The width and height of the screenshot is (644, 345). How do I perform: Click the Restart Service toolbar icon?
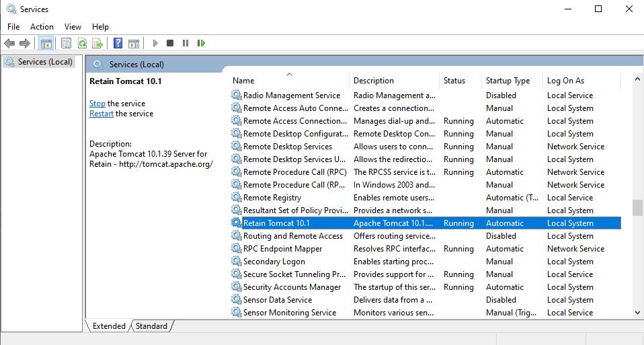click(201, 43)
